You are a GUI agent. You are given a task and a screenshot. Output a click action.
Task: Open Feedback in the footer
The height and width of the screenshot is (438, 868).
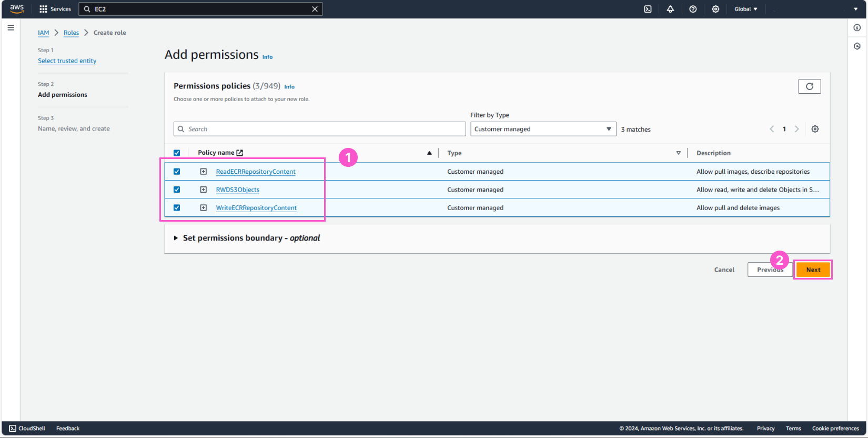[x=68, y=429]
